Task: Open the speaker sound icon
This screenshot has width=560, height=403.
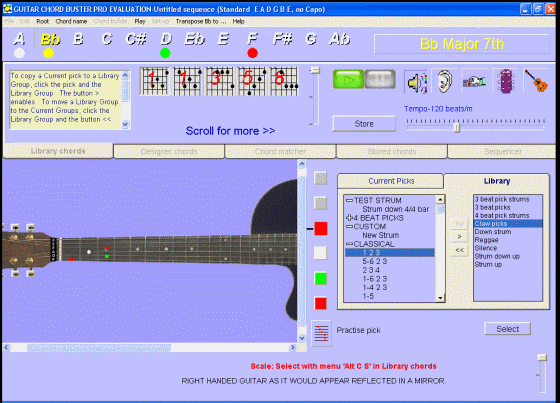Action: 416,82
